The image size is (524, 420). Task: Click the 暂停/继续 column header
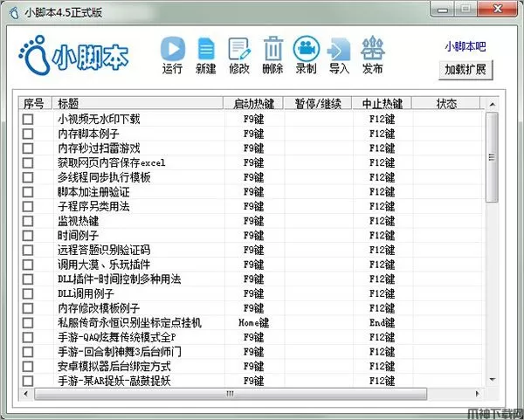click(318, 103)
